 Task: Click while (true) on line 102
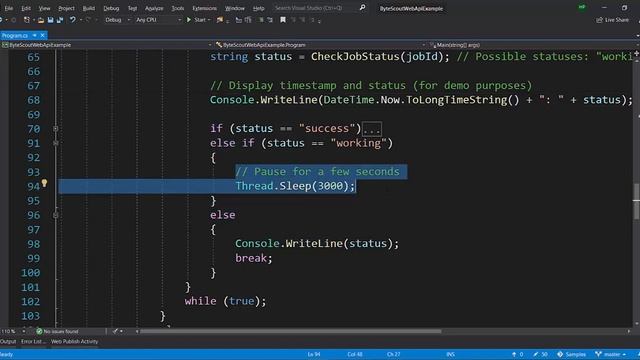click(225, 301)
